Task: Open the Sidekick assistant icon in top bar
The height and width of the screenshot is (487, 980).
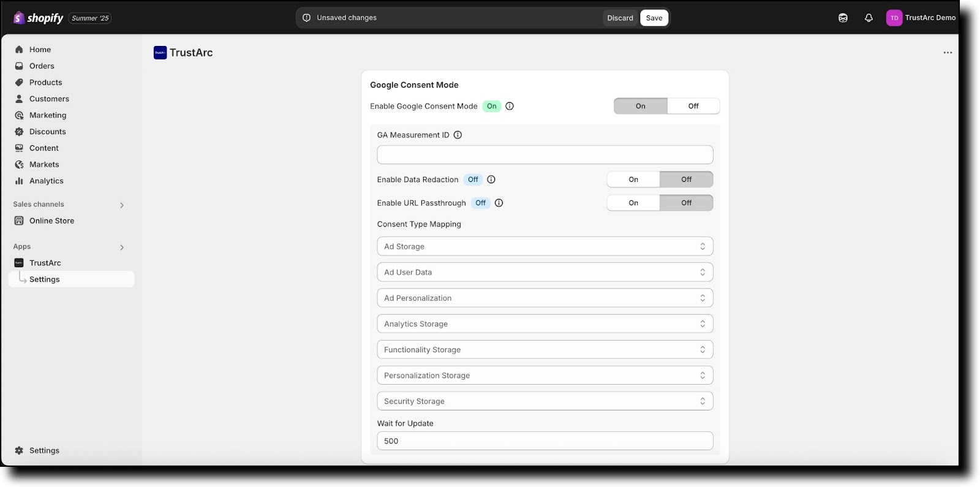Action: [843, 18]
